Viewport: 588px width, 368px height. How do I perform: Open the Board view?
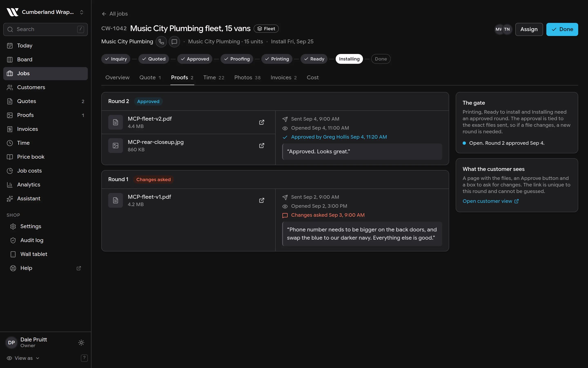[46, 59]
